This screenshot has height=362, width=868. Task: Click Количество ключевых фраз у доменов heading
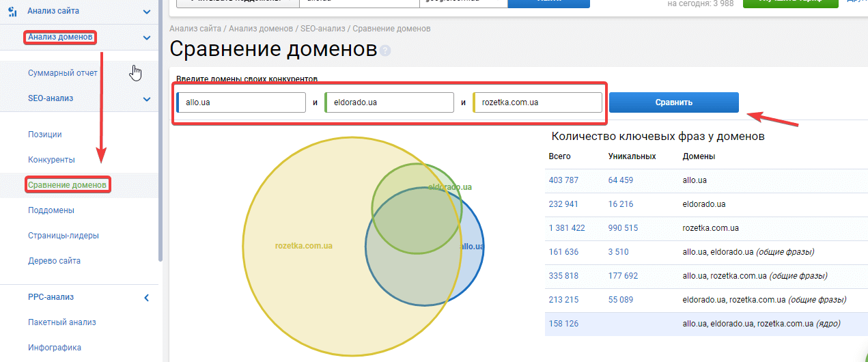pos(658,137)
